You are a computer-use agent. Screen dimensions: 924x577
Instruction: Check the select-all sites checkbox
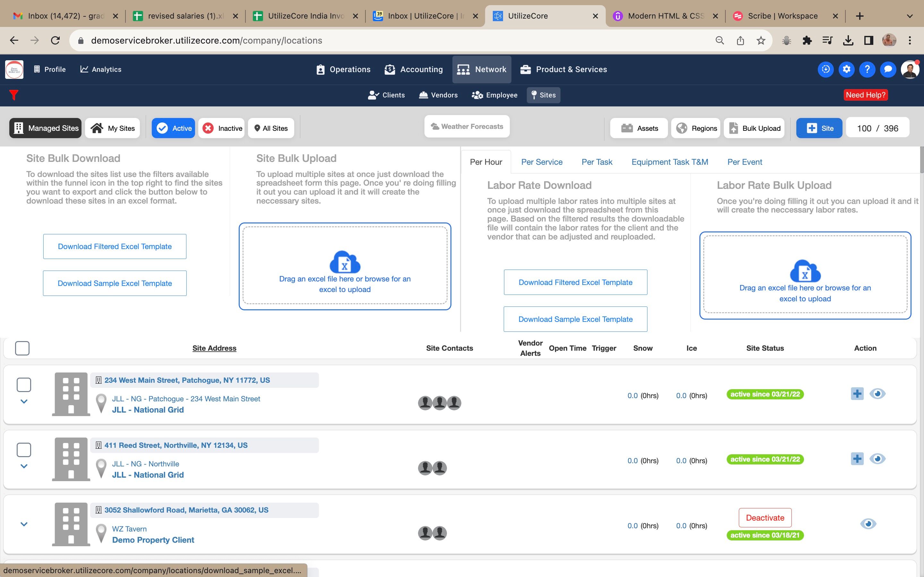tap(22, 348)
